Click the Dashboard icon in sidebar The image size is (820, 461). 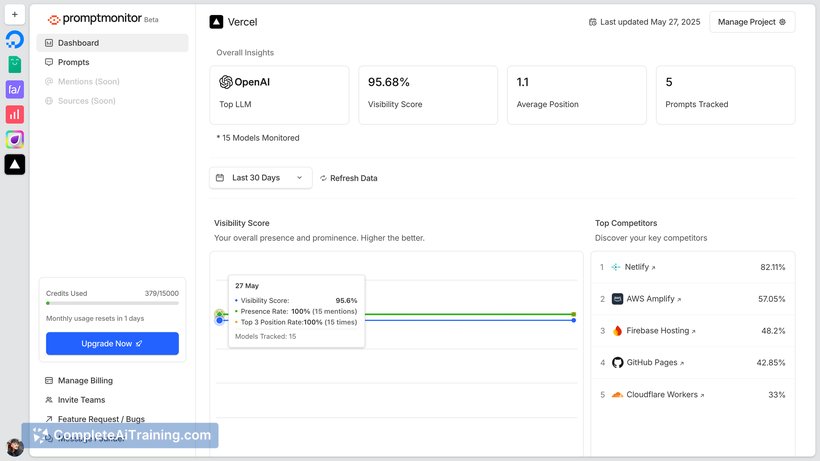(x=49, y=43)
